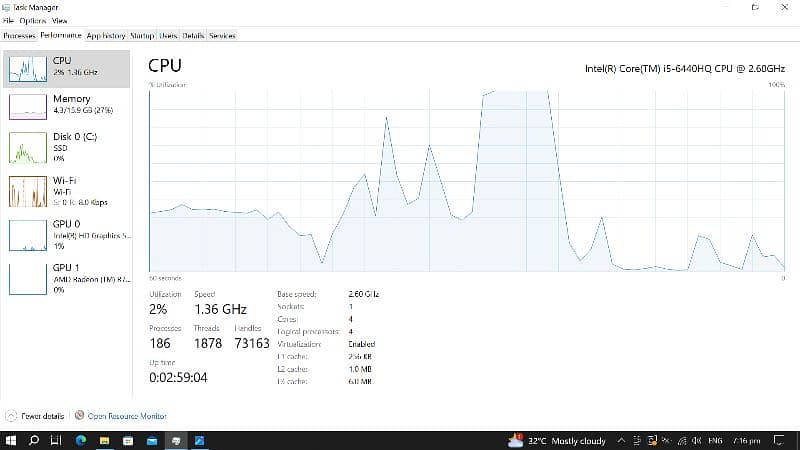Select GPU 1 AMD Radeon entry
The image size is (800, 450).
coord(70,277)
